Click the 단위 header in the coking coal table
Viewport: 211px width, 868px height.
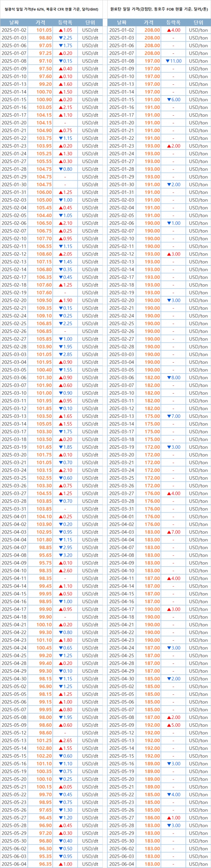point(198,22)
